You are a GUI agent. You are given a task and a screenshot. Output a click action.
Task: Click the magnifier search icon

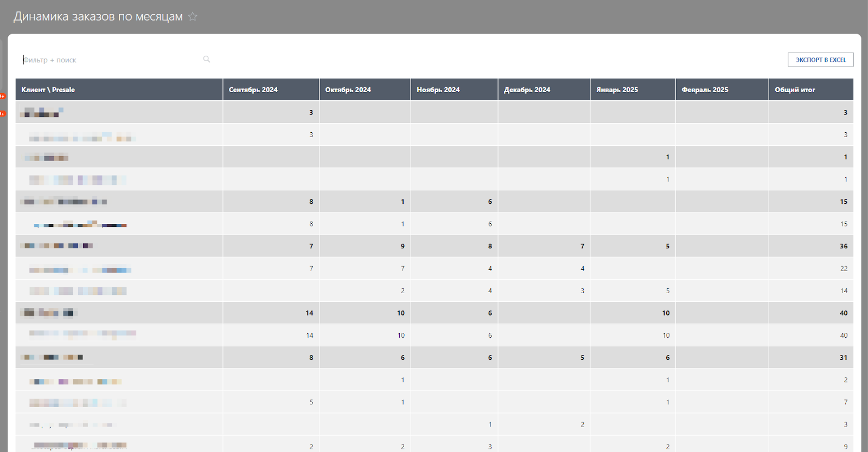pyautogui.click(x=207, y=59)
